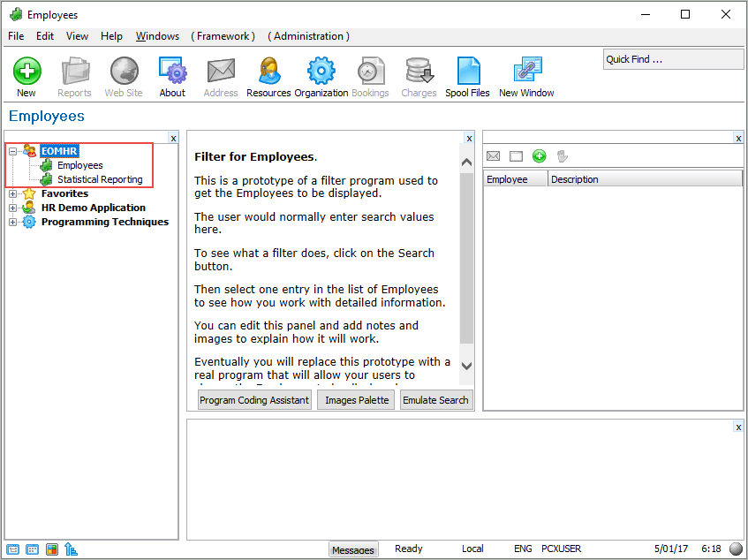
Task: Close the filter pane
Action: click(470, 139)
